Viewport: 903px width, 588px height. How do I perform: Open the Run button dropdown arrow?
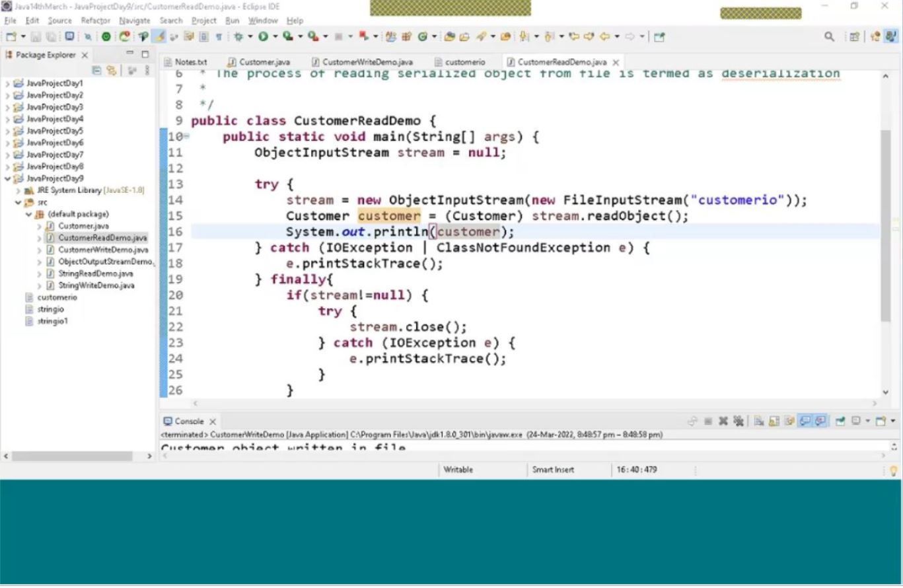pyautogui.click(x=275, y=37)
